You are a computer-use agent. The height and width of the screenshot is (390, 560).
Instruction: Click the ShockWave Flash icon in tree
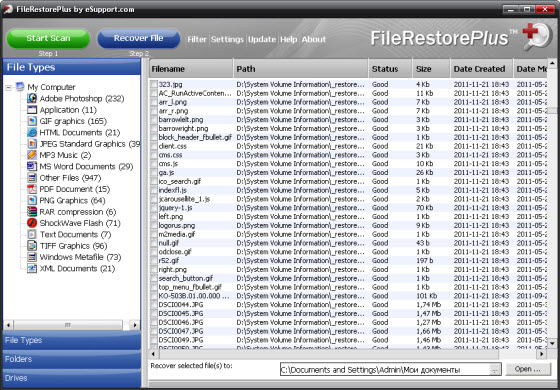(x=32, y=223)
